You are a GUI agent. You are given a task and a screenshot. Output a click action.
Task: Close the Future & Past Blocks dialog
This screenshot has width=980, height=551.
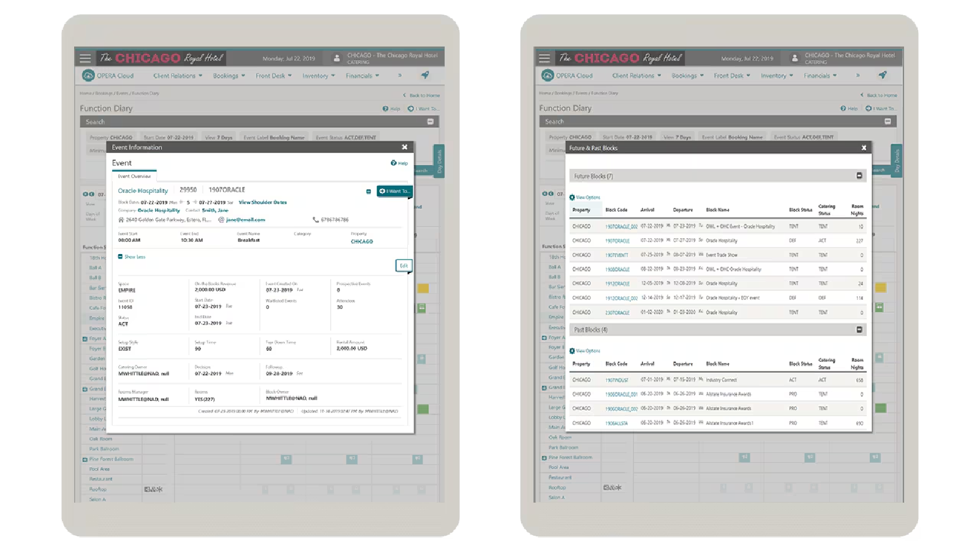point(864,148)
